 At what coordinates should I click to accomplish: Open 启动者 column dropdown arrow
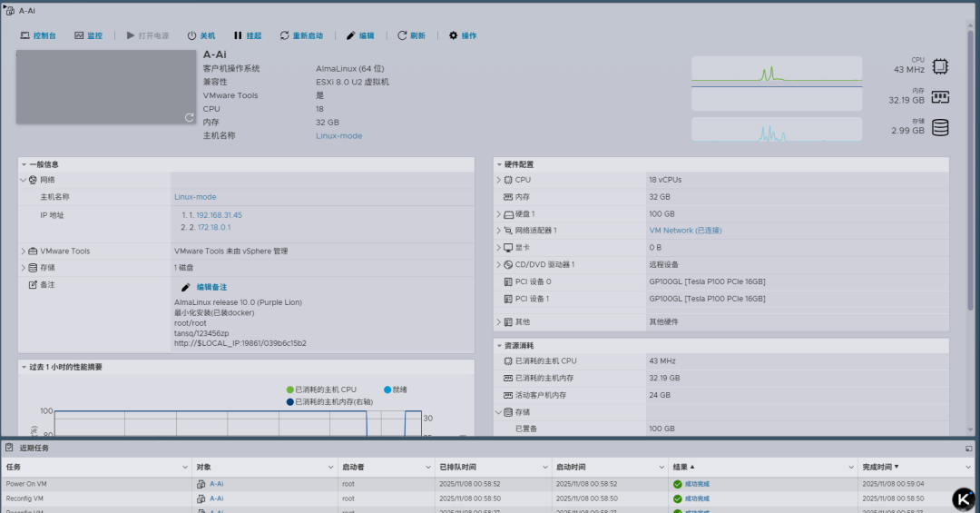pyautogui.click(x=428, y=468)
